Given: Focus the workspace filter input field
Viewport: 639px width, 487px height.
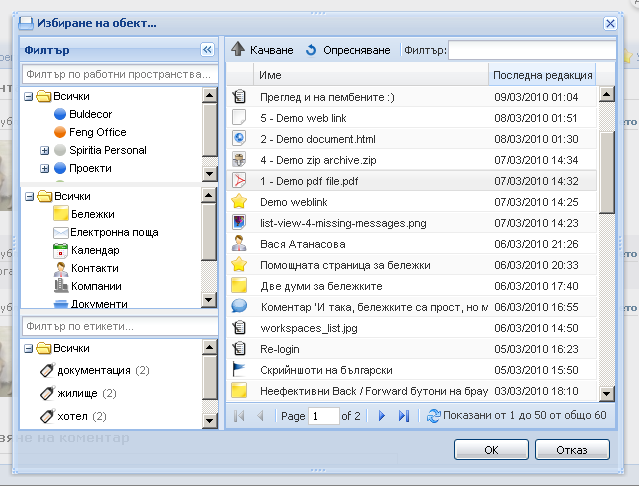Looking at the screenshot, I should tap(118, 75).
